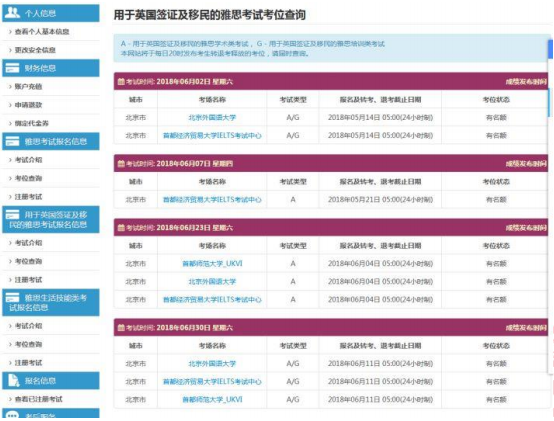Open 注册考试 under 雅思生活技能类考试
This screenshot has width=554, height=421.
coord(28,363)
